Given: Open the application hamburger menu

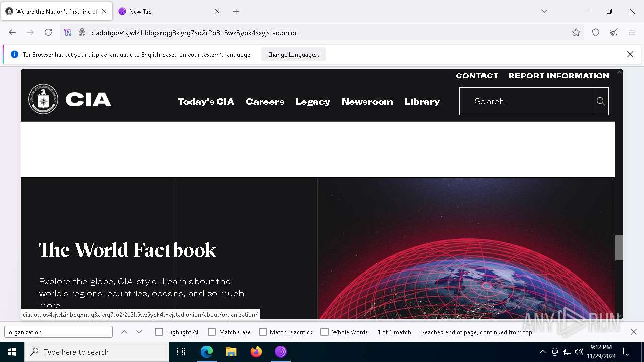Looking at the screenshot, I should 632,32.
